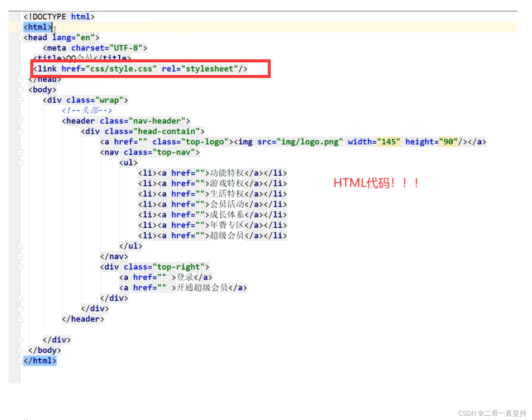The width and height of the screenshot is (532, 420).
Task: Collapse the <ul> list fold marker
Action: [x=20, y=163]
